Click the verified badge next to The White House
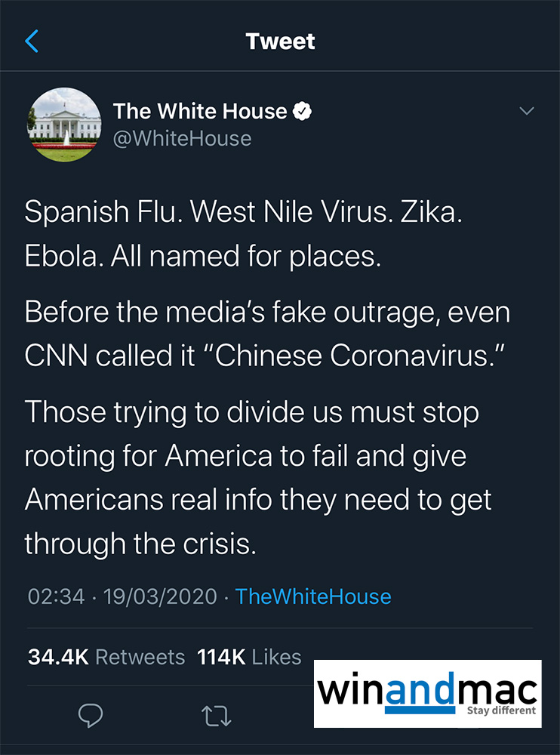This screenshot has height=755, width=560. coord(303,112)
